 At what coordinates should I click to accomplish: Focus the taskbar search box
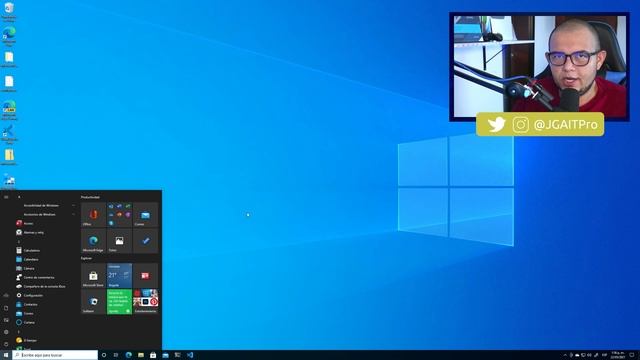tap(55, 355)
